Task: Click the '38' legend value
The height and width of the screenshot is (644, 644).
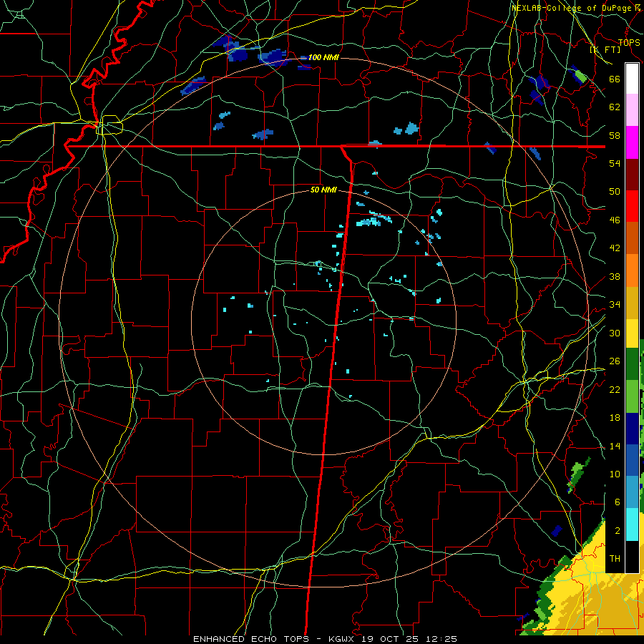Action: pyautogui.click(x=615, y=276)
